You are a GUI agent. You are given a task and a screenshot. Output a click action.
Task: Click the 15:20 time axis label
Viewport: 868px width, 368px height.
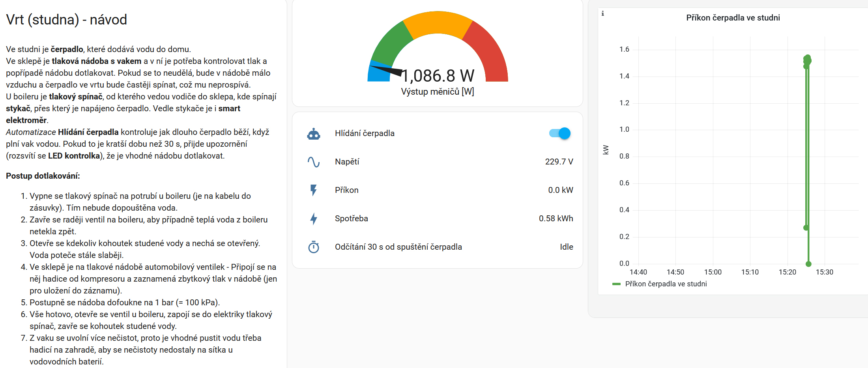[x=787, y=272]
